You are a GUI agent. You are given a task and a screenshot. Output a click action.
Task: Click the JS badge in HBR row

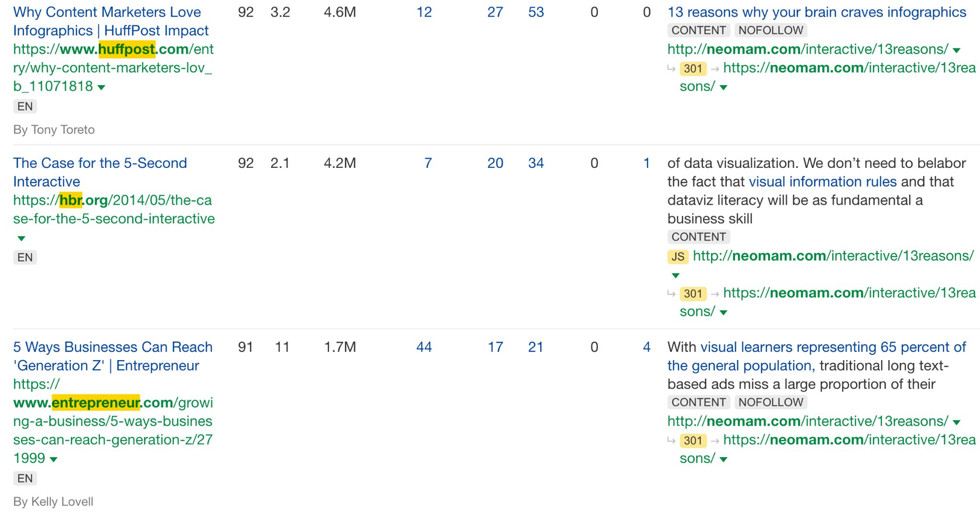pyautogui.click(x=678, y=257)
